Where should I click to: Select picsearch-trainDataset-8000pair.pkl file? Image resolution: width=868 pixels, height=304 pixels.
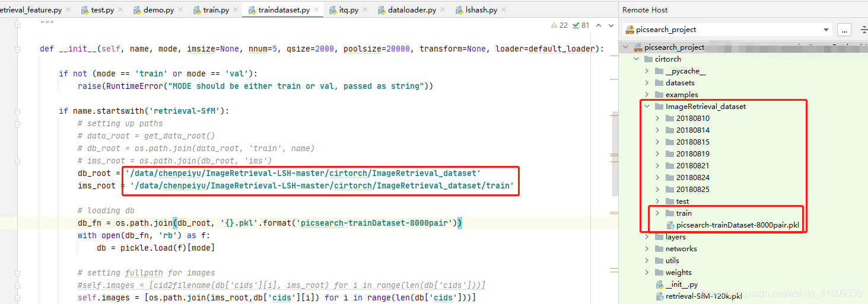tap(737, 225)
